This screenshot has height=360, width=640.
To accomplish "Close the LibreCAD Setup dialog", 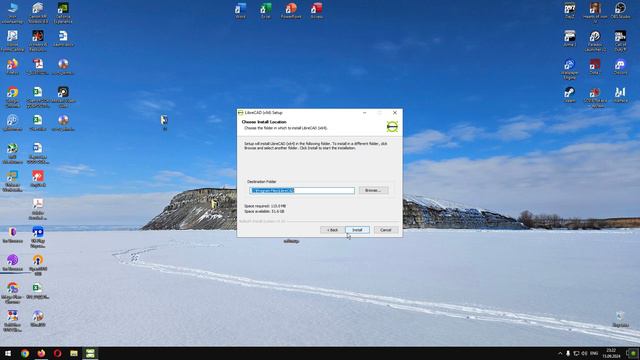I will pos(395,113).
